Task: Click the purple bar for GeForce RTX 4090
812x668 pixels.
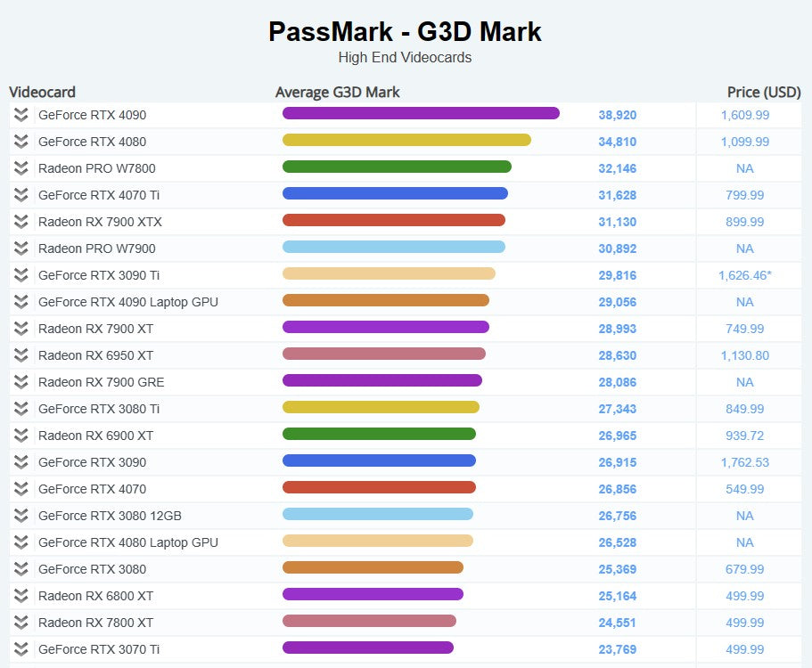Action: (421, 113)
